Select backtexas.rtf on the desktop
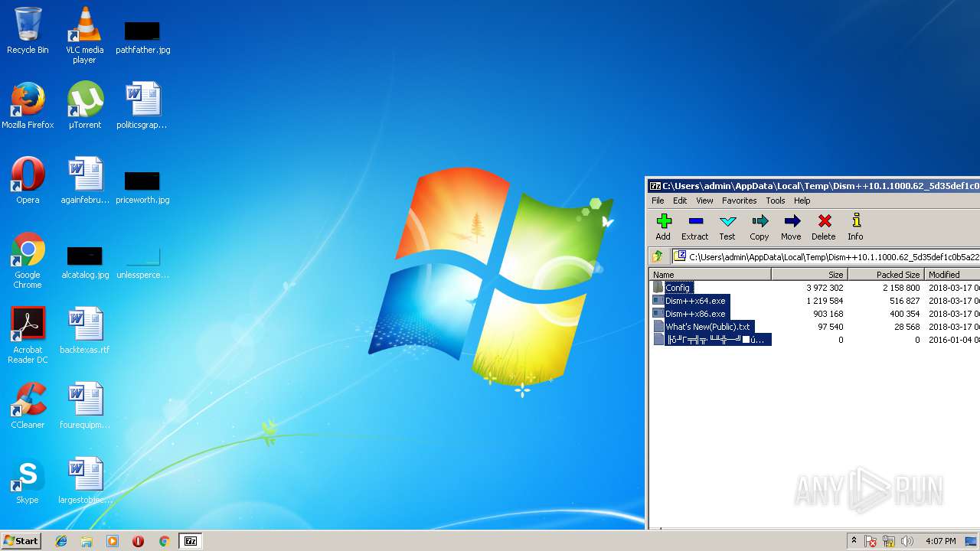The width and height of the screenshot is (980, 551). click(84, 331)
